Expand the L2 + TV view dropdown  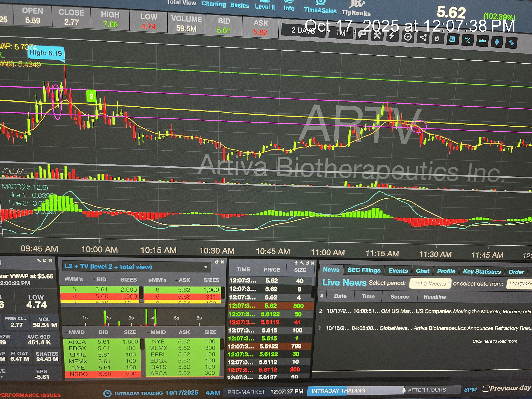[x=206, y=267]
